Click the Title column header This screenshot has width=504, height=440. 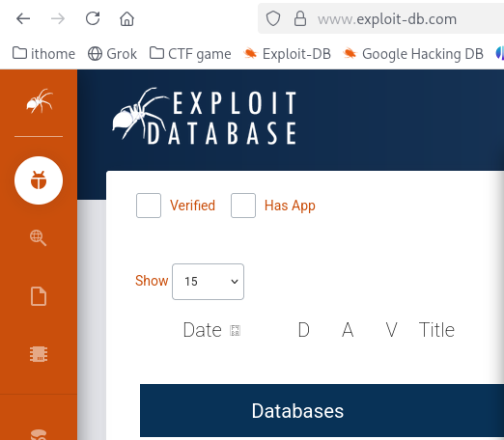[436, 330]
